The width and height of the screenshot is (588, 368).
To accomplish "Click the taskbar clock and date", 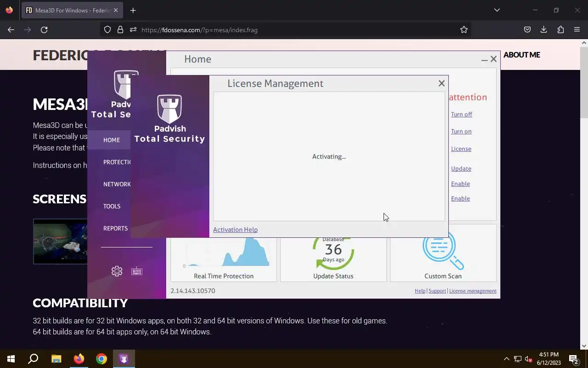I will 549,359.
